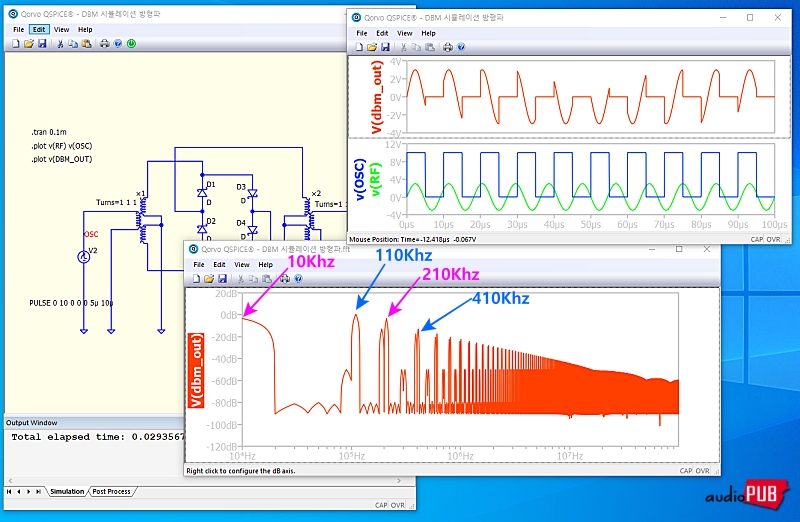Select the .tran 0.1m directive text
Viewport: 800px width, 522px height.
49,132
